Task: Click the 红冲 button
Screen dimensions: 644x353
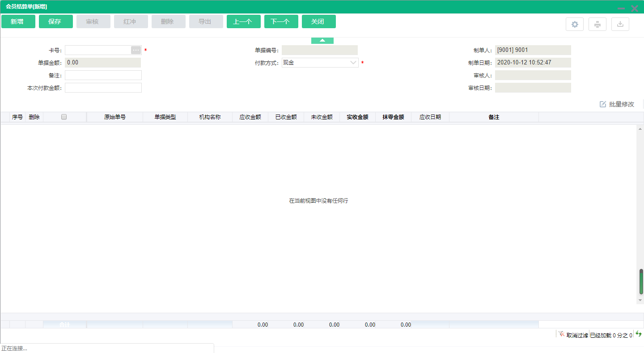Action: [131, 21]
